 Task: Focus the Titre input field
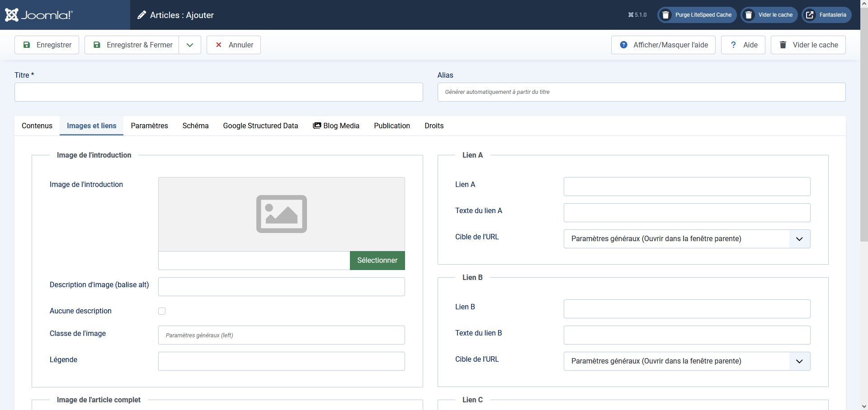click(x=219, y=92)
